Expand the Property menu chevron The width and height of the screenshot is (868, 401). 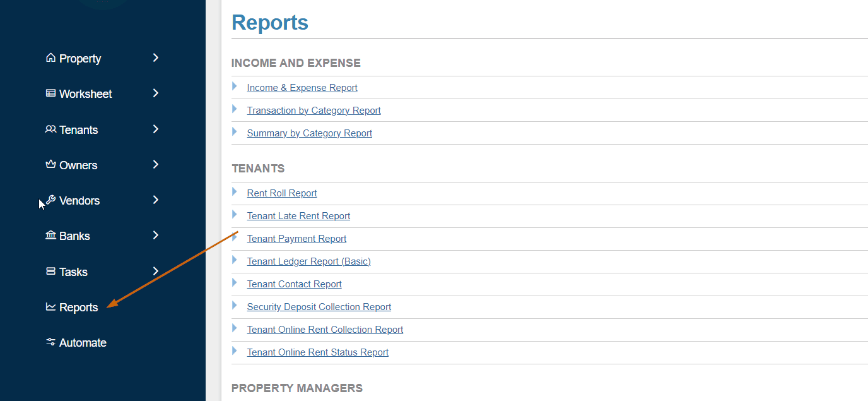click(x=156, y=58)
